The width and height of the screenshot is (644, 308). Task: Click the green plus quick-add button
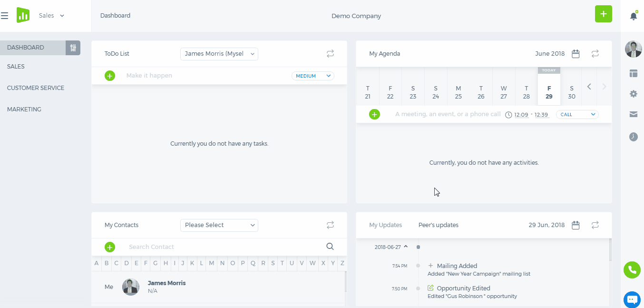click(x=604, y=14)
